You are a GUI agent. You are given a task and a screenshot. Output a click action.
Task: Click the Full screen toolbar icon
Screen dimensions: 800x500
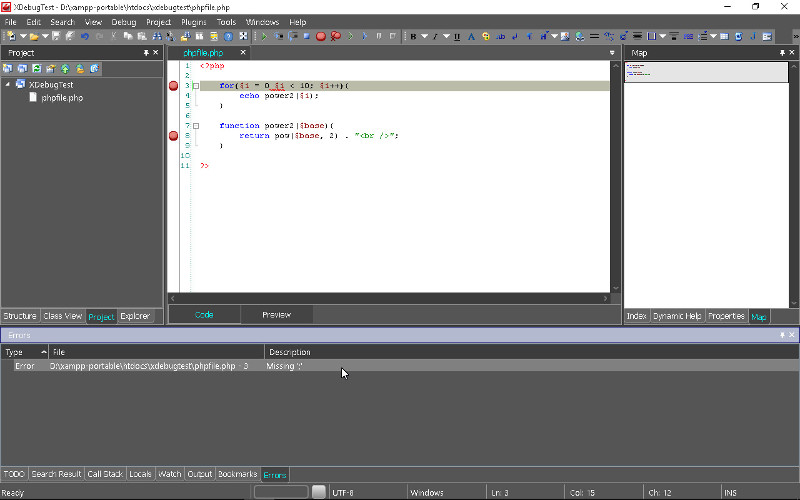[x=243, y=36]
